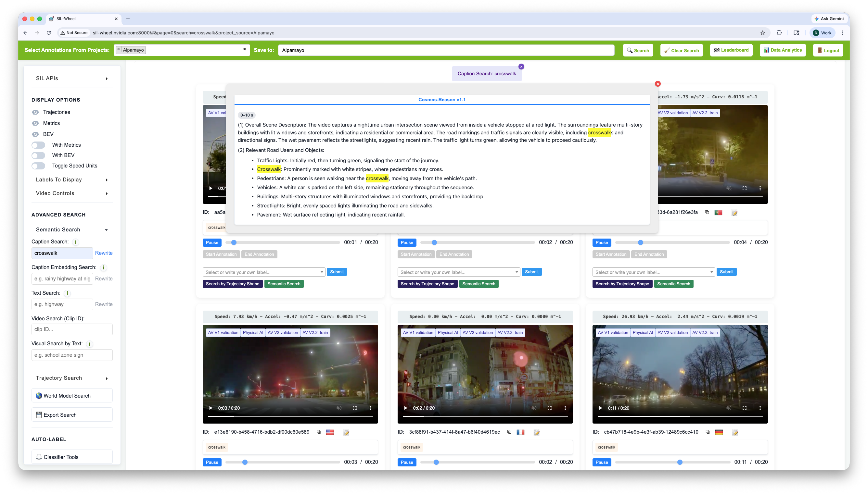Screen dimensions: 868x494
Task: Click the US flag icon on clip e13e6190
Action: [330, 432]
